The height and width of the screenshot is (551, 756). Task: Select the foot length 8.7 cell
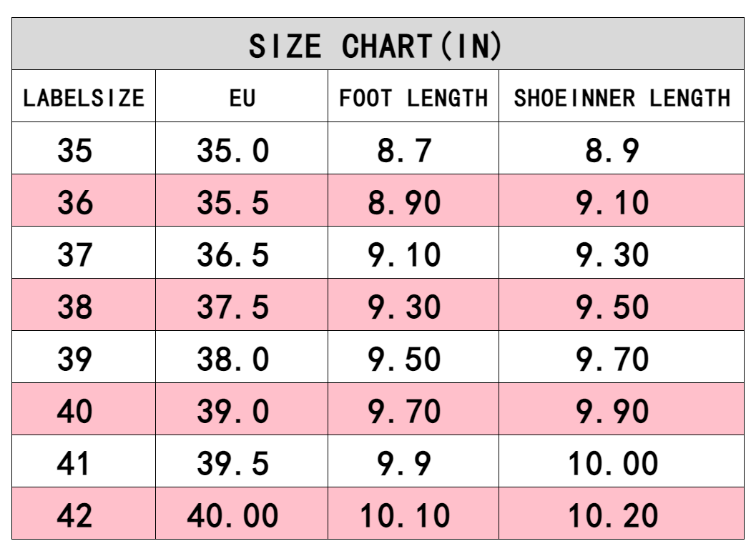405,150
